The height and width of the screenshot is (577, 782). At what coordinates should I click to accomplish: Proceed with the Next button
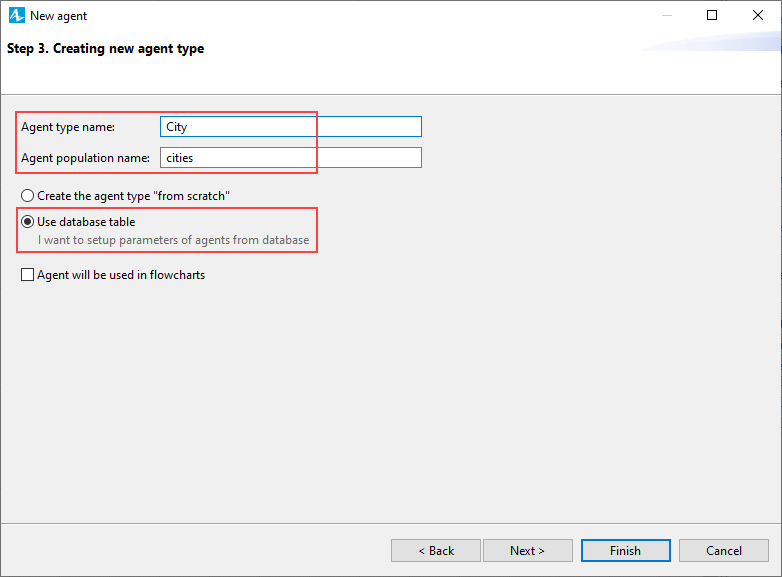coord(528,551)
